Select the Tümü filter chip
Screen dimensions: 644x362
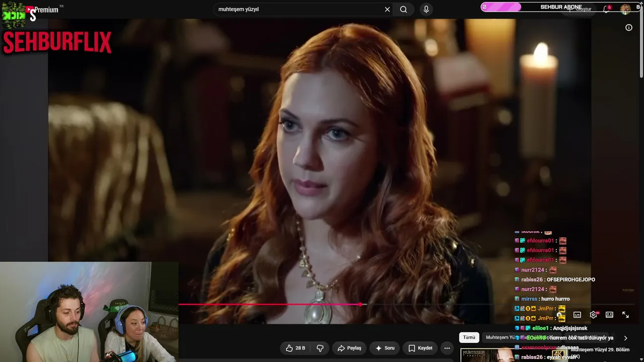click(469, 337)
